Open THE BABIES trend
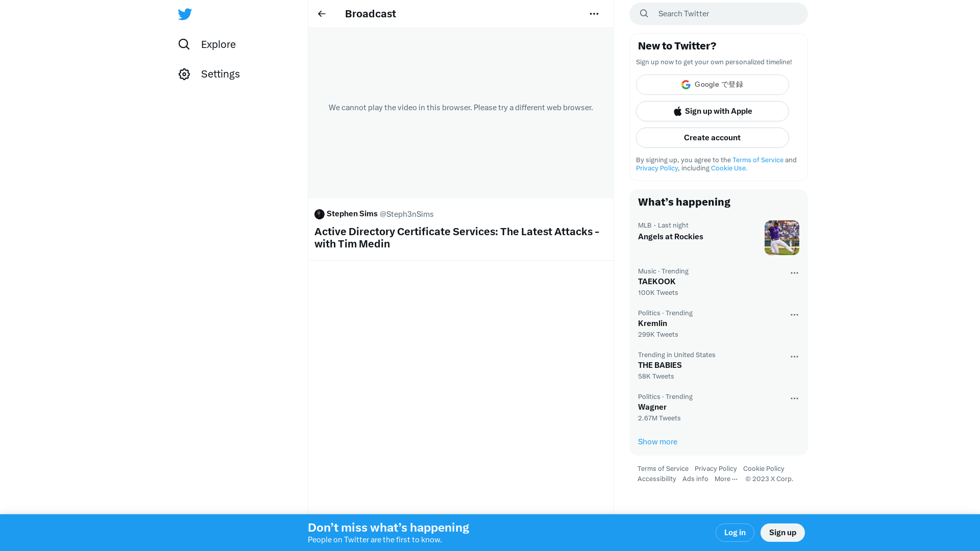The width and height of the screenshot is (980, 551). point(719,366)
